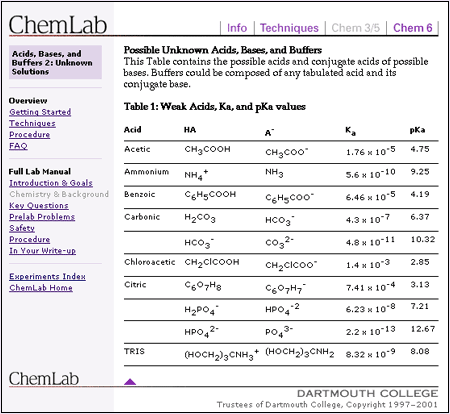Click the pKa value 8.08
This screenshot has height=414, width=450.
tap(420, 351)
